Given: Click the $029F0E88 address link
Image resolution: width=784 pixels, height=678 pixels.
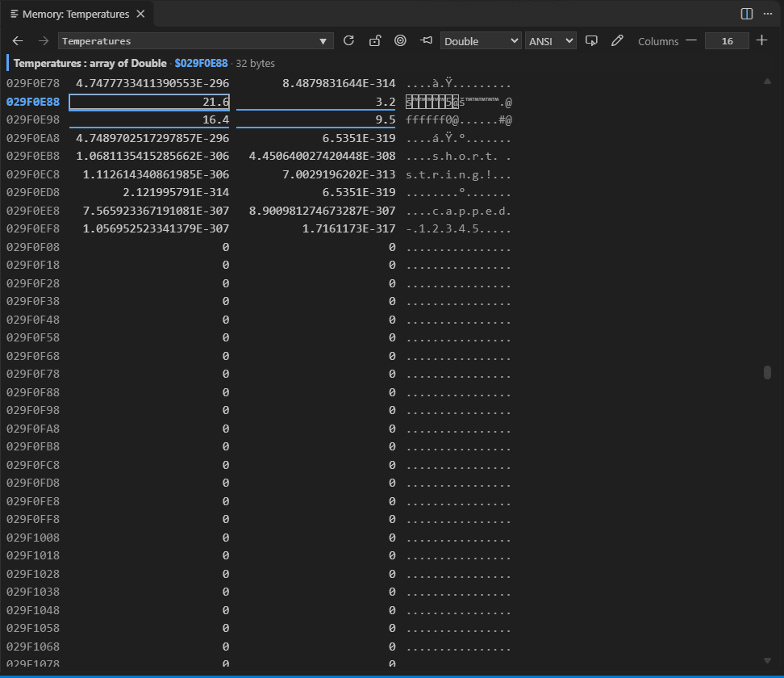Looking at the screenshot, I should pos(201,63).
